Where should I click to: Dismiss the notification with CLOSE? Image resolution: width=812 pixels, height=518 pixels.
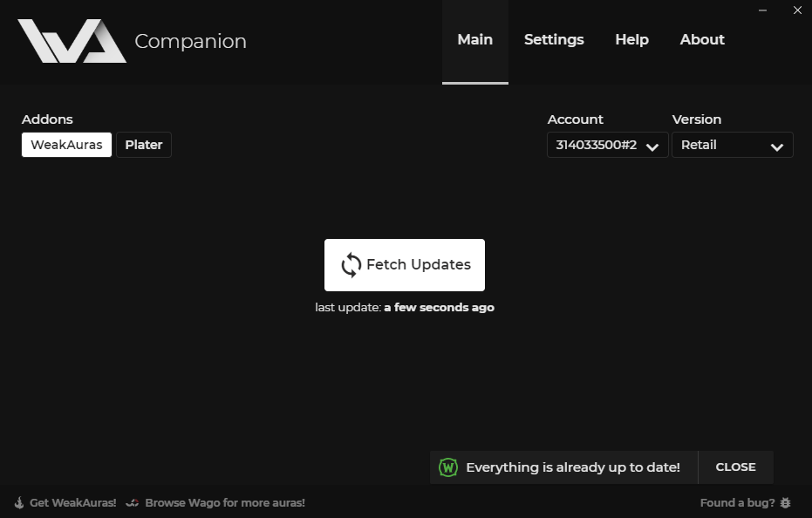coord(735,467)
